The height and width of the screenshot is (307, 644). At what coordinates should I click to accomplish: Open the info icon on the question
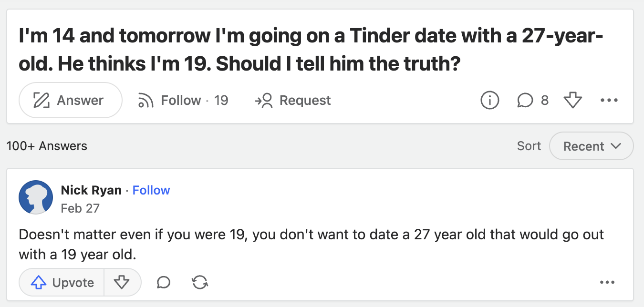(489, 100)
